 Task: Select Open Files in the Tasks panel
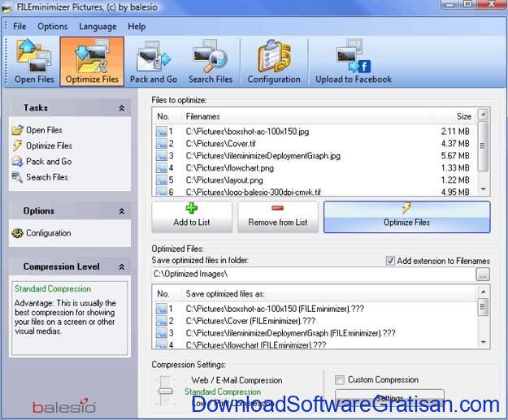[x=37, y=130]
